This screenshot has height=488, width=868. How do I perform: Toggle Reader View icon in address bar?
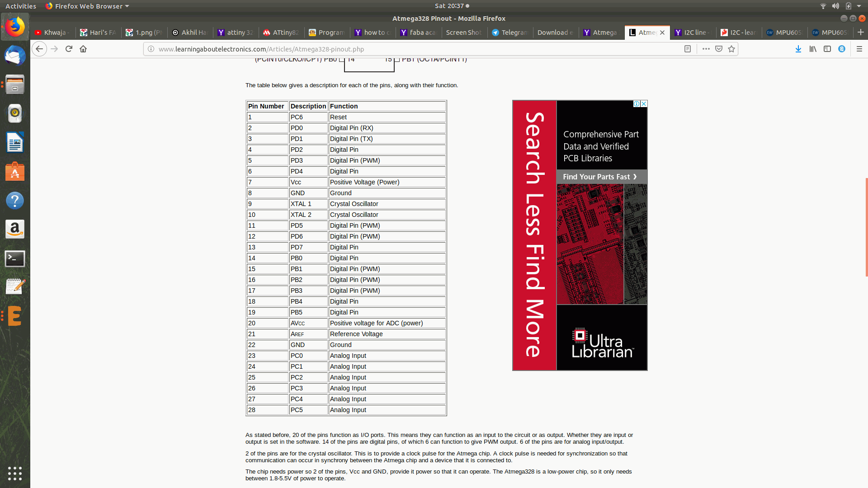tap(688, 49)
